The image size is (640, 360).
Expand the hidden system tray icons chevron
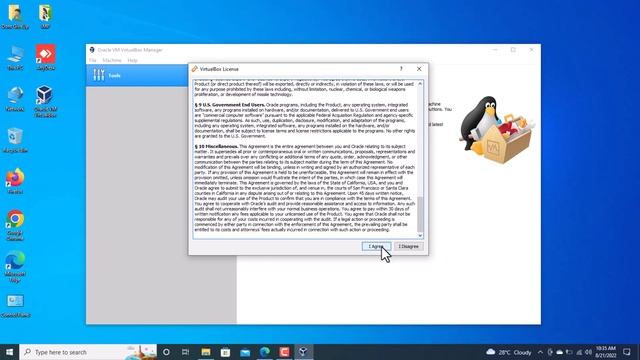[540, 352]
